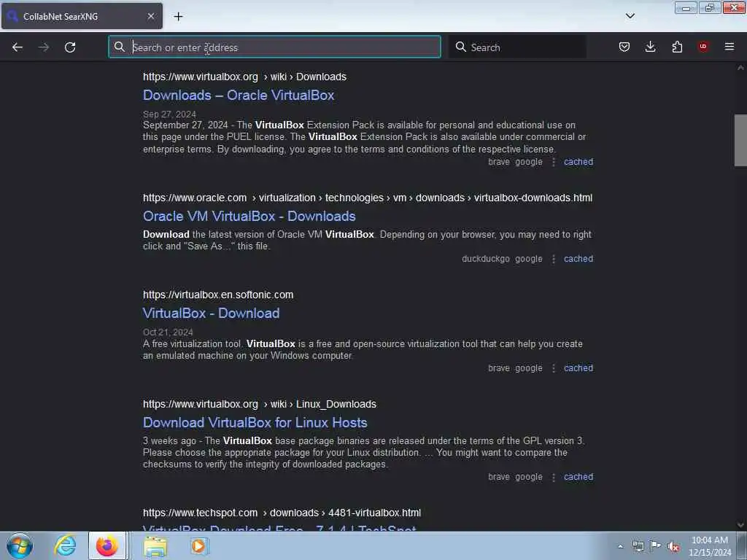
Task: Open the Firefox hamburger menu
Action: click(x=729, y=47)
